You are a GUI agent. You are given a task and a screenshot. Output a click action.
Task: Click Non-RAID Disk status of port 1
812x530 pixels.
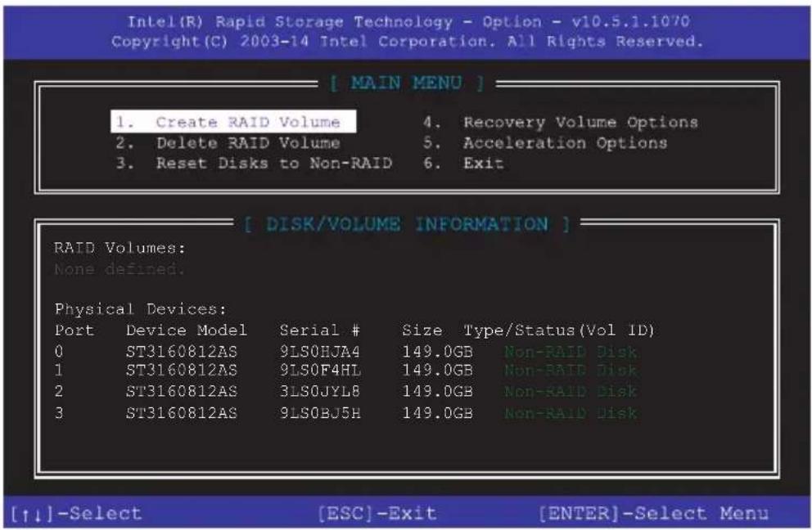(x=571, y=370)
